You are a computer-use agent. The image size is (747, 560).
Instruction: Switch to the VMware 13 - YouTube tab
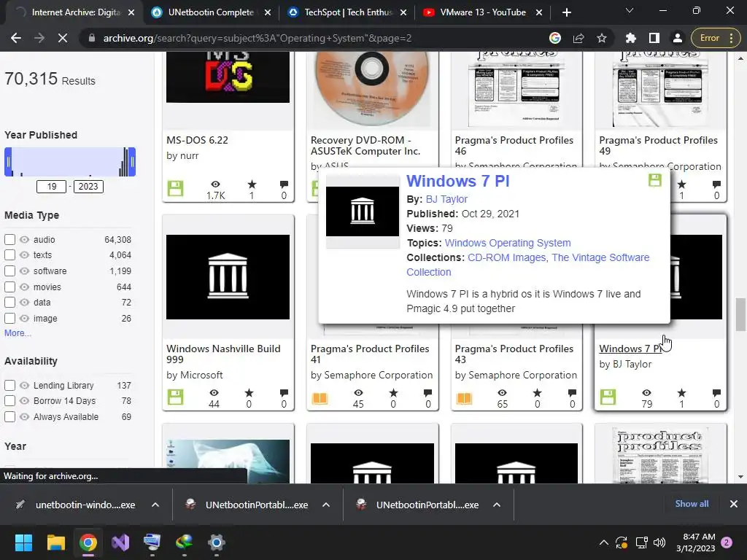pyautogui.click(x=483, y=12)
